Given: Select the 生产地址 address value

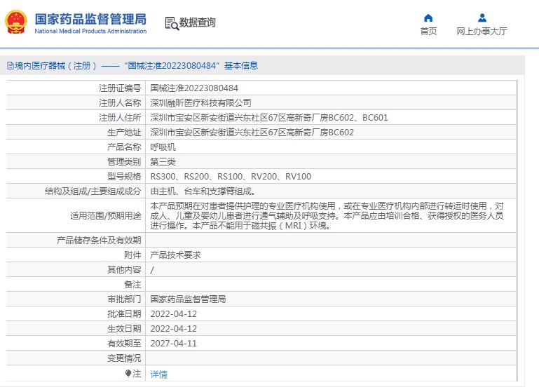Looking at the screenshot, I should pyautogui.click(x=252, y=133).
